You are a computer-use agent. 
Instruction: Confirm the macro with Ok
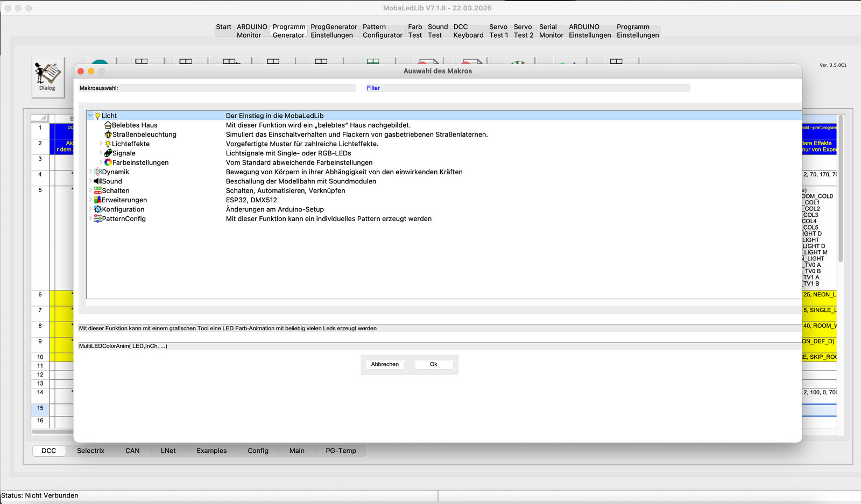coord(433,364)
